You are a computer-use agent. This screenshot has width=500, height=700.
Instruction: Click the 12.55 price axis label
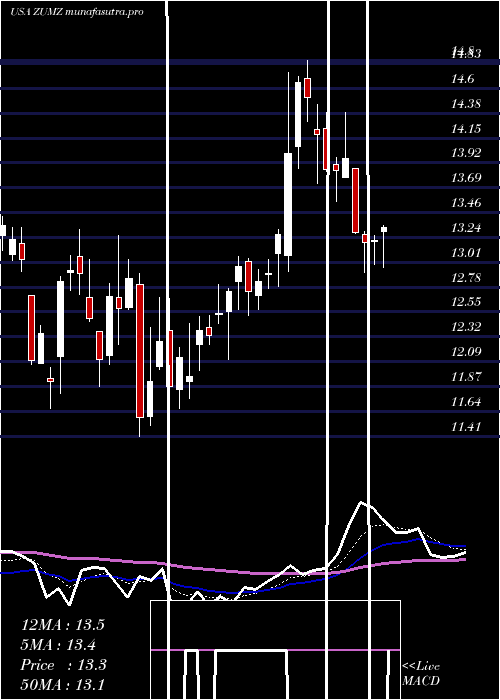466,302
